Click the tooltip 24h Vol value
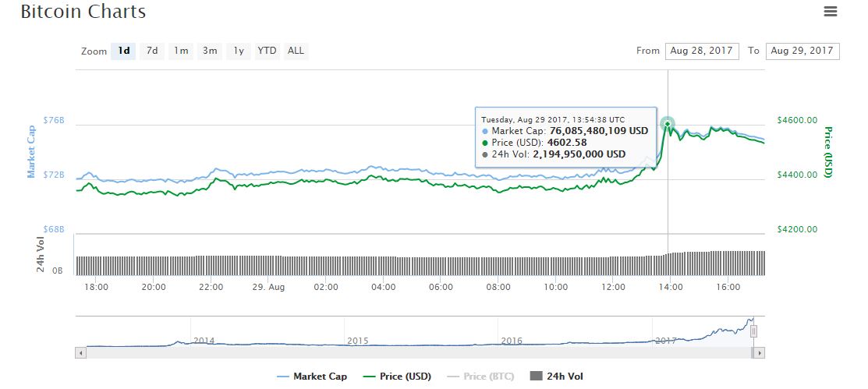Screen dimensions: 868x389 pos(579,154)
